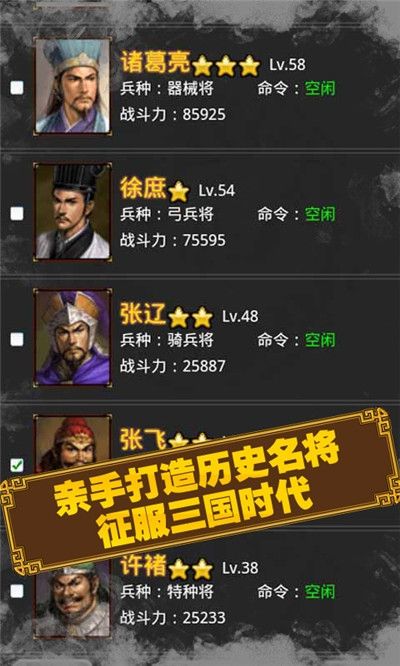
Task: Click the 诸葛亮 name label
Action: 155,63
